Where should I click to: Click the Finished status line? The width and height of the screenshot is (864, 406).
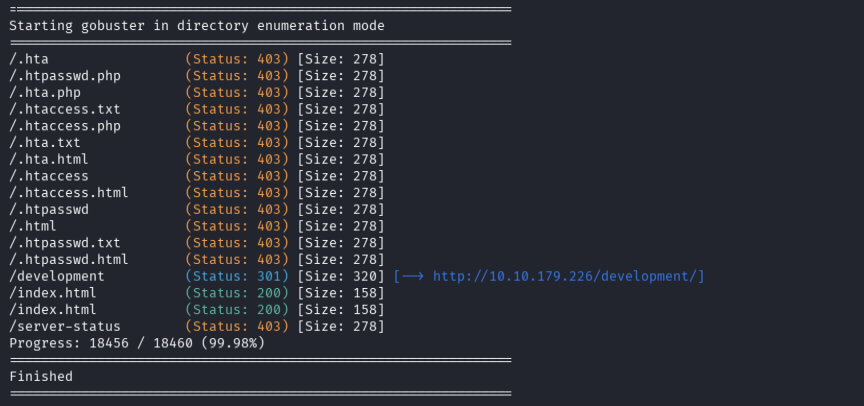[x=41, y=377]
